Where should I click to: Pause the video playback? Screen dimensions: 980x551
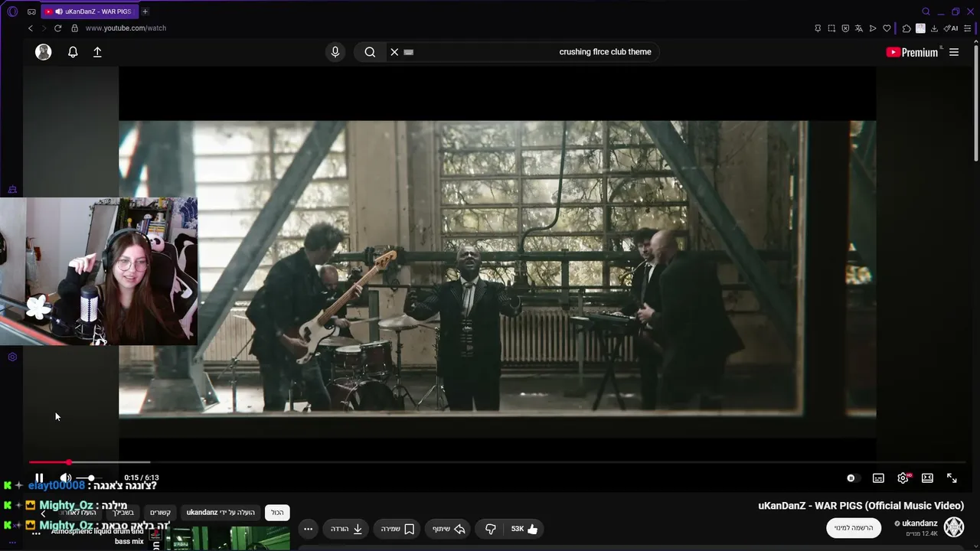pos(39,478)
